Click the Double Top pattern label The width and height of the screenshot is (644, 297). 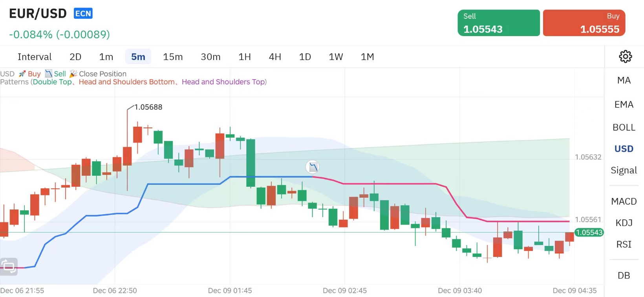point(52,82)
